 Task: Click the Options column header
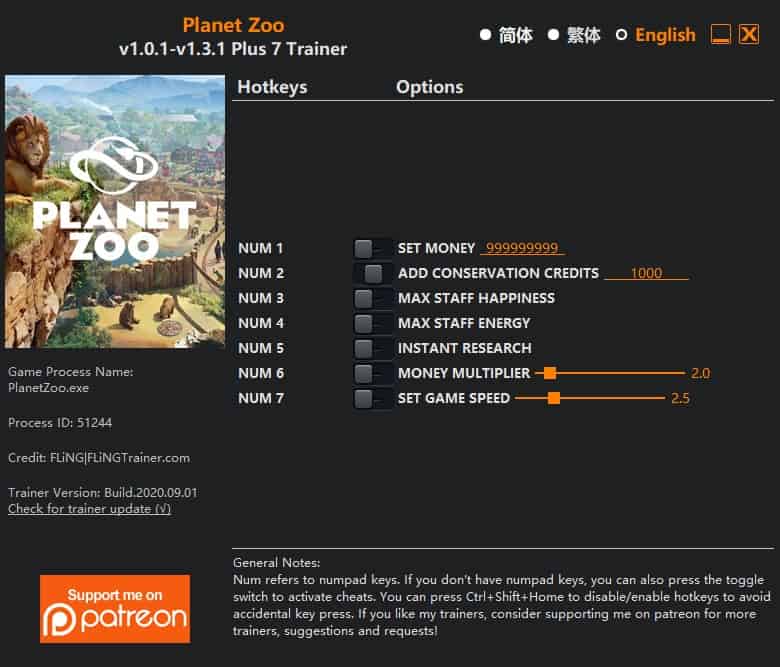coord(430,87)
